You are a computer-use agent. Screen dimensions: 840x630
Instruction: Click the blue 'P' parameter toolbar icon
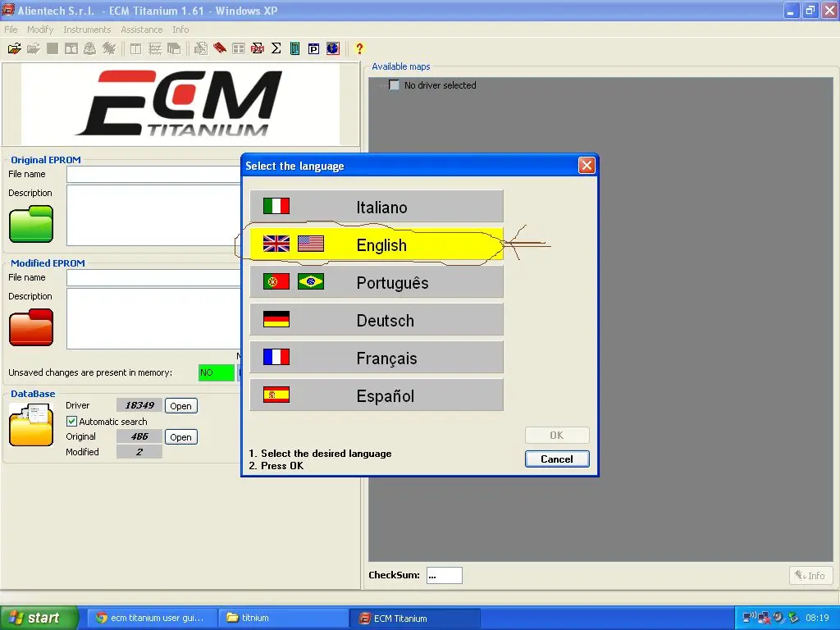(313, 48)
